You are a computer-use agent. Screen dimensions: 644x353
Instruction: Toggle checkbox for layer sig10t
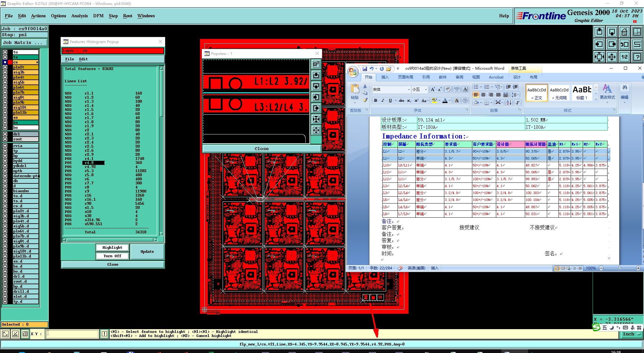coord(5,107)
